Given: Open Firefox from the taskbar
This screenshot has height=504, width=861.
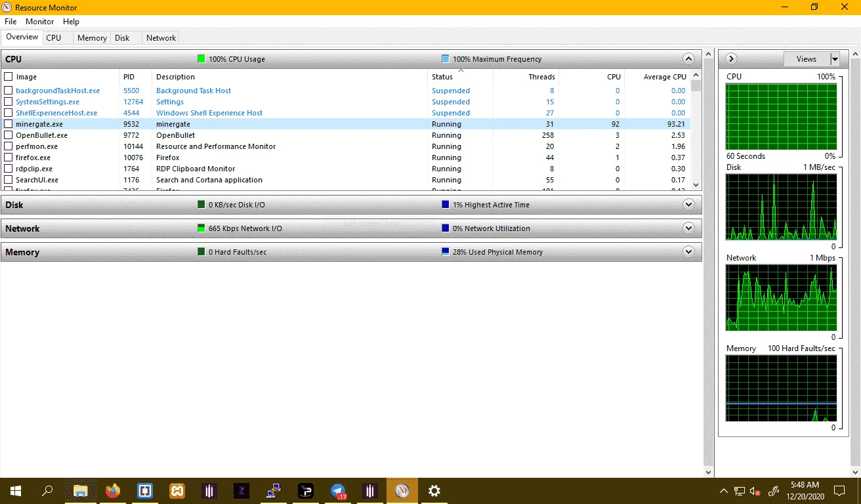Looking at the screenshot, I should [x=113, y=490].
